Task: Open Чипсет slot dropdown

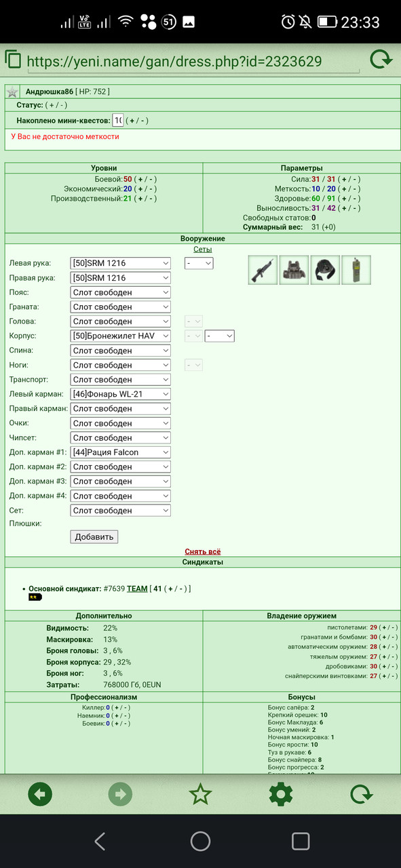Action: pos(120,438)
